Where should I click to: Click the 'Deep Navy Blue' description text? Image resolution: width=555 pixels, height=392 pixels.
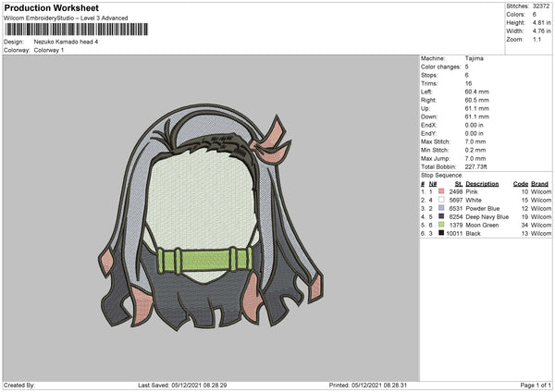coord(487,217)
